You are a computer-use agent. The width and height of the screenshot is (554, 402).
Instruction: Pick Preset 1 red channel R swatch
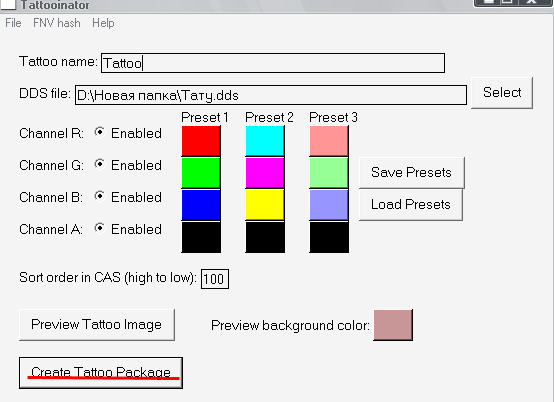[201, 141]
